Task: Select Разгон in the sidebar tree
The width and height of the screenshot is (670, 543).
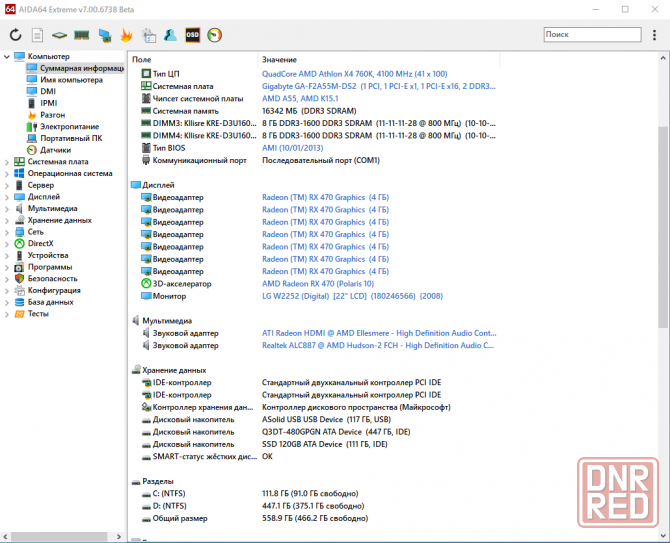Action: 52,115
